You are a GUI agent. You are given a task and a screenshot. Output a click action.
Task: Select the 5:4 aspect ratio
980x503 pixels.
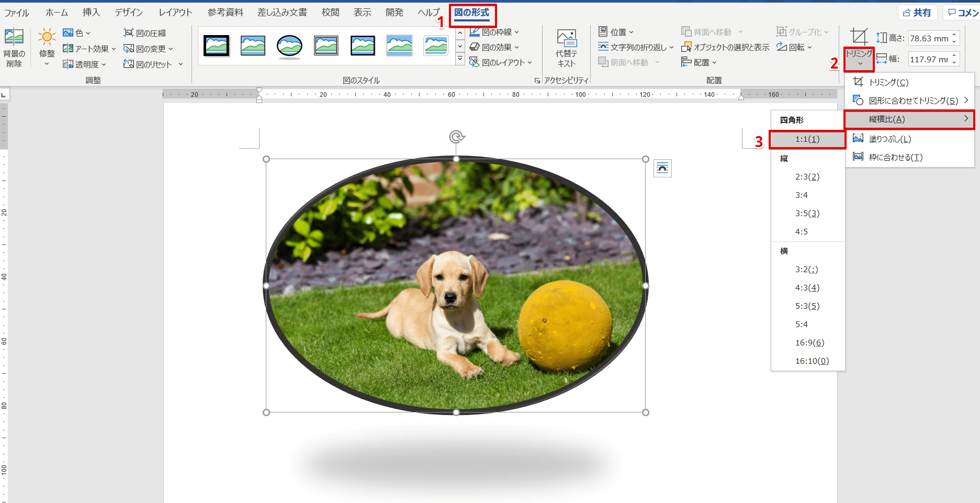coord(808,325)
